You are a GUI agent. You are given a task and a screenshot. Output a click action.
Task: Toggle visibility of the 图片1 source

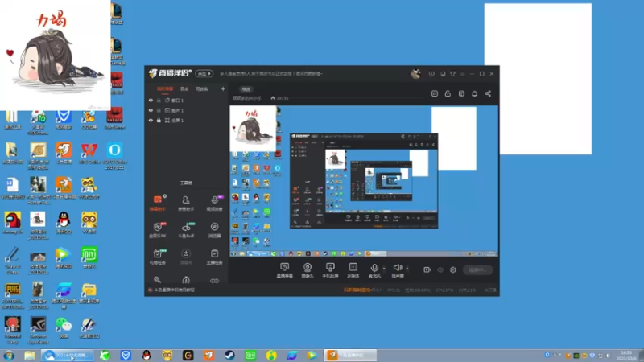point(151,110)
